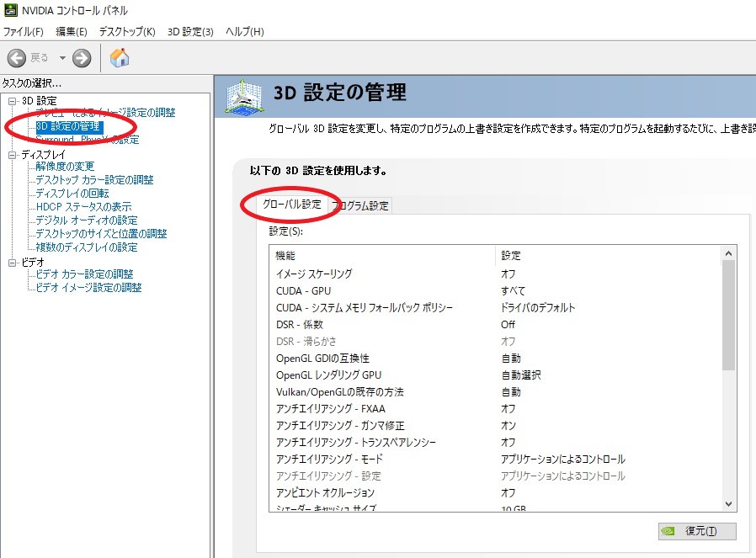The image size is (756, 558).
Task: Click the back arrow navigation icon
Action: [x=16, y=58]
